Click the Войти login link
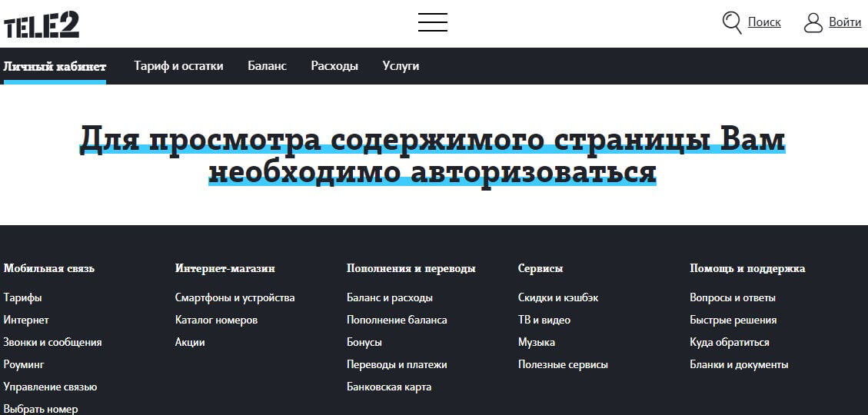Image resolution: width=868 pixels, height=415 pixels. point(845,22)
